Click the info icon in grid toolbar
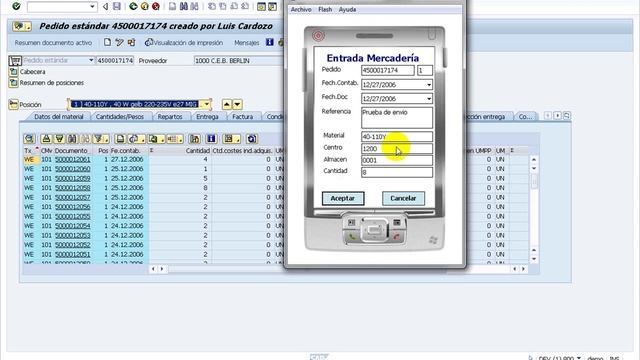The width and height of the screenshot is (640, 360). point(211,139)
